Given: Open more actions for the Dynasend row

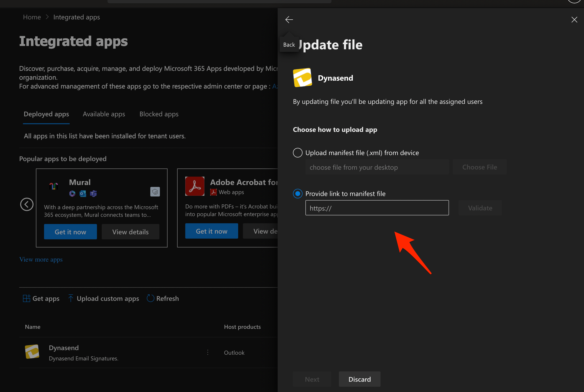Looking at the screenshot, I should tap(208, 352).
